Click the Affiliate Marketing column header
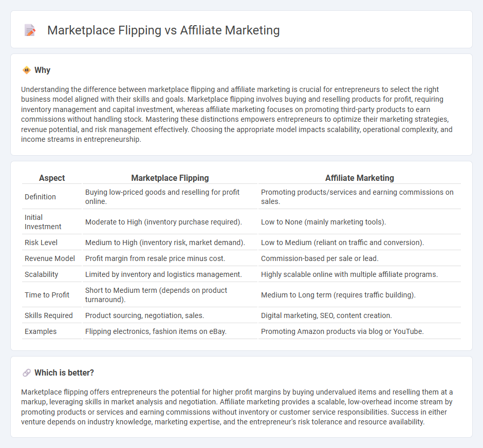The width and height of the screenshot is (483, 448). coord(360,178)
